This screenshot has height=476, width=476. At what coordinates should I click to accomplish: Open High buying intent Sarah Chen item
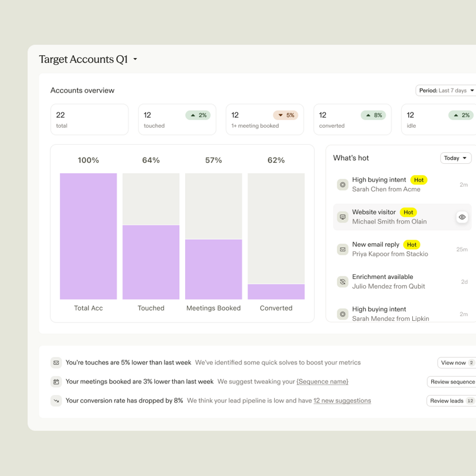[402, 185]
